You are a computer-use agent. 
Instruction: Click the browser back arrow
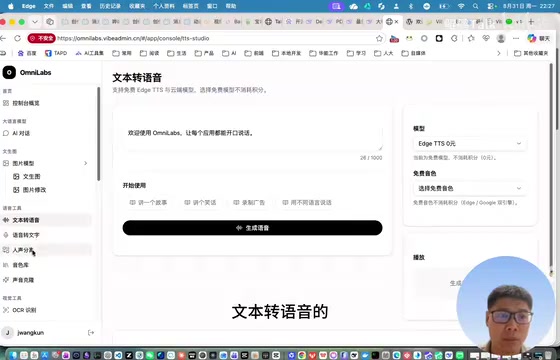(4, 38)
